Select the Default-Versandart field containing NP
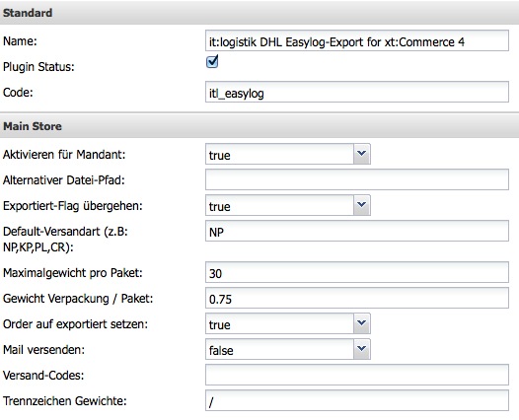The width and height of the screenshot is (519, 420). point(357,231)
